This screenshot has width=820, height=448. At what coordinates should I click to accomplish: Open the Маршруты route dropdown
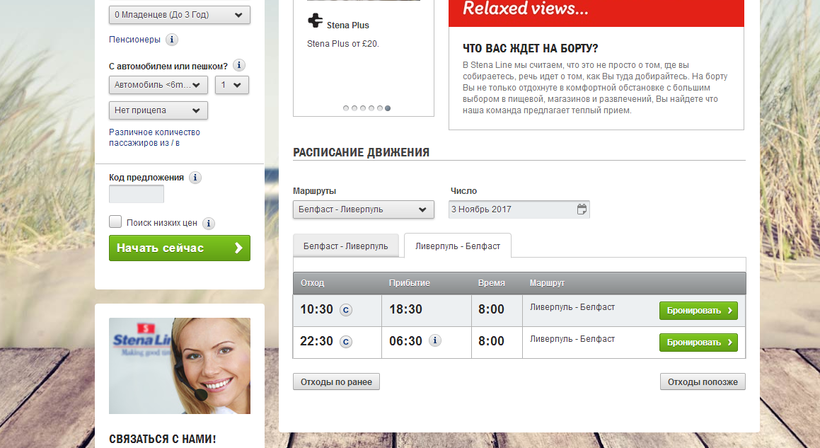click(363, 210)
